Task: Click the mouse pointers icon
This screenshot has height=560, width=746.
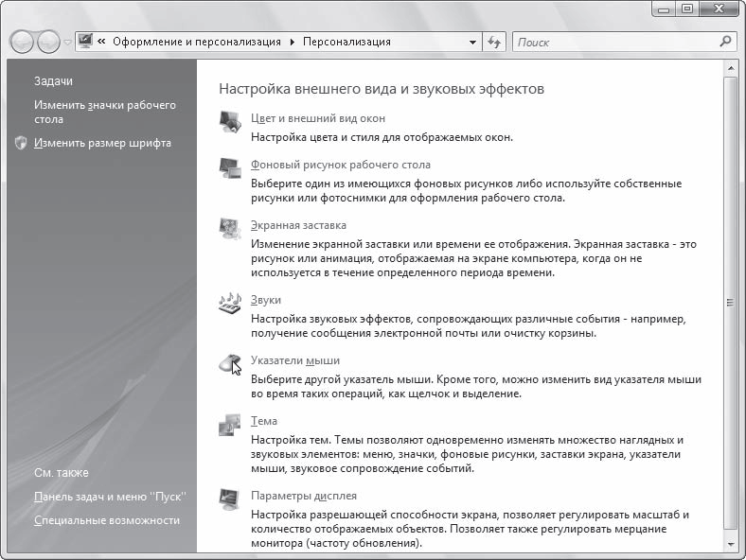Action: [x=230, y=364]
